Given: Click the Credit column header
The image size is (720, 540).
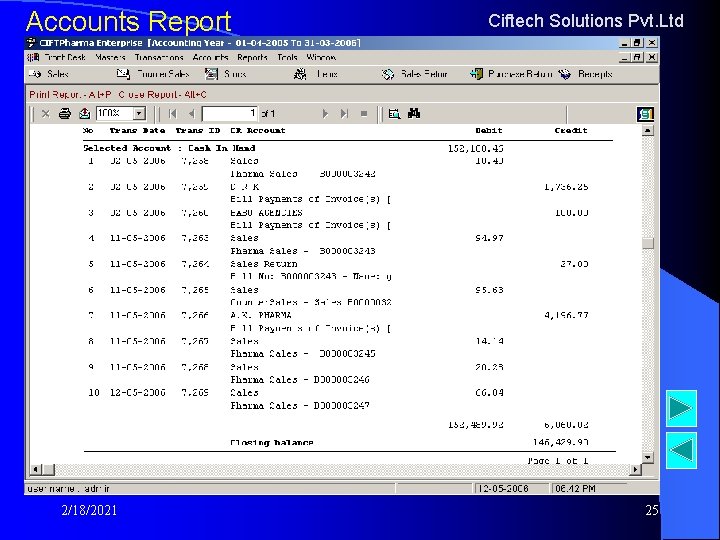Looking at the screenshot, I should click(571, 130).
